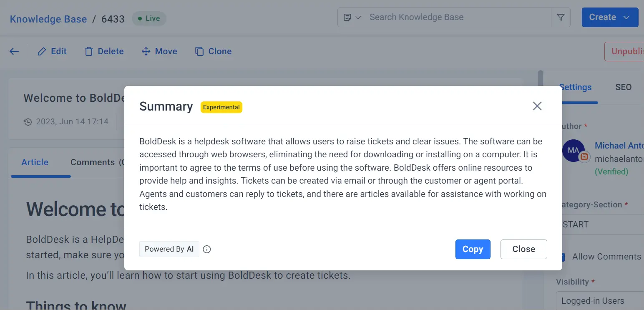Move the article
The image size is (644, 310).
coord(159,51)
